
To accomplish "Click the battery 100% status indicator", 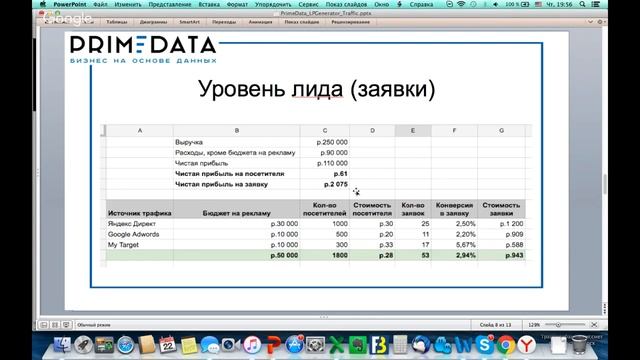I will (517, 4).
